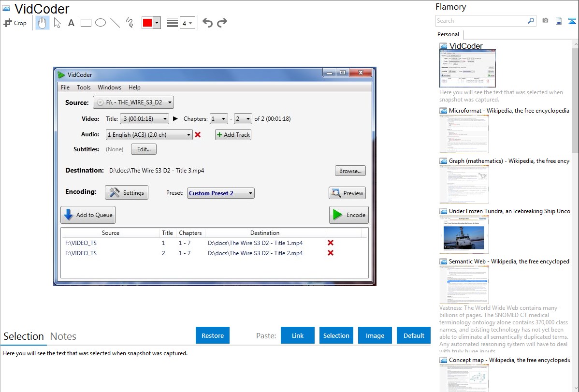Screen dimensions: 579x392
Task: Open the Help menu in VidCoder
Action: click(134, 87)
